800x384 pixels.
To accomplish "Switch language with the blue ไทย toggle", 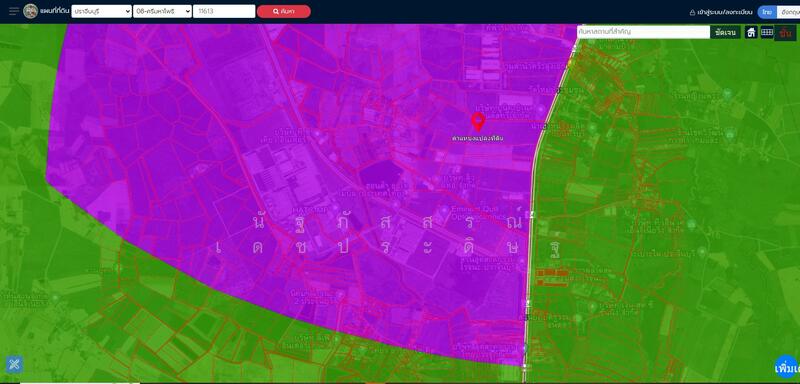I will pyautogui.click(x=767, y=12).
